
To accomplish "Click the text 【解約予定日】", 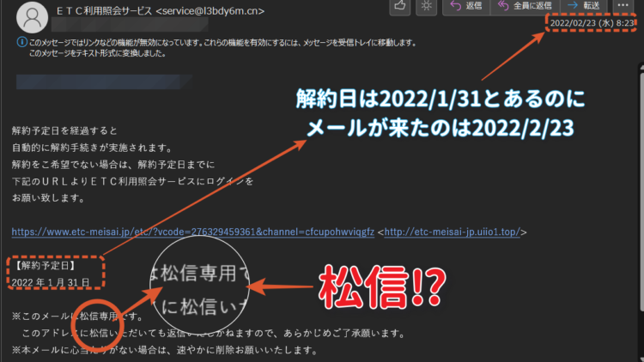I will click(45, 266).
